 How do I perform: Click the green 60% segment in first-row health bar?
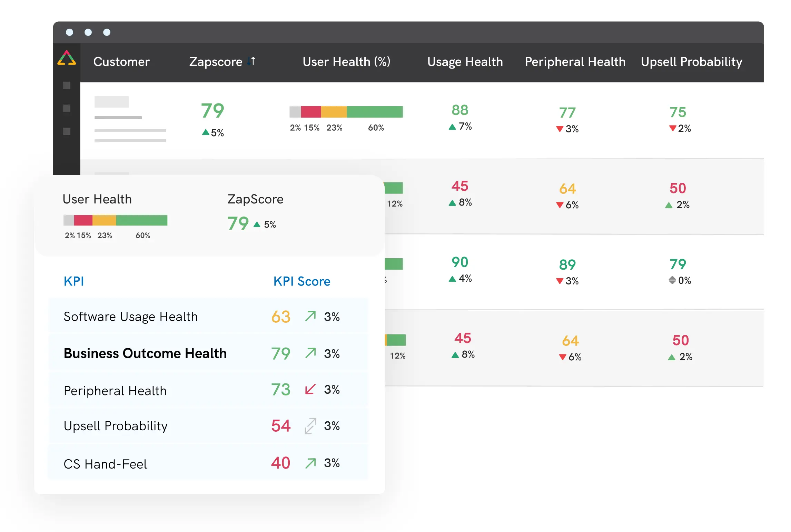tap(375, 112)
